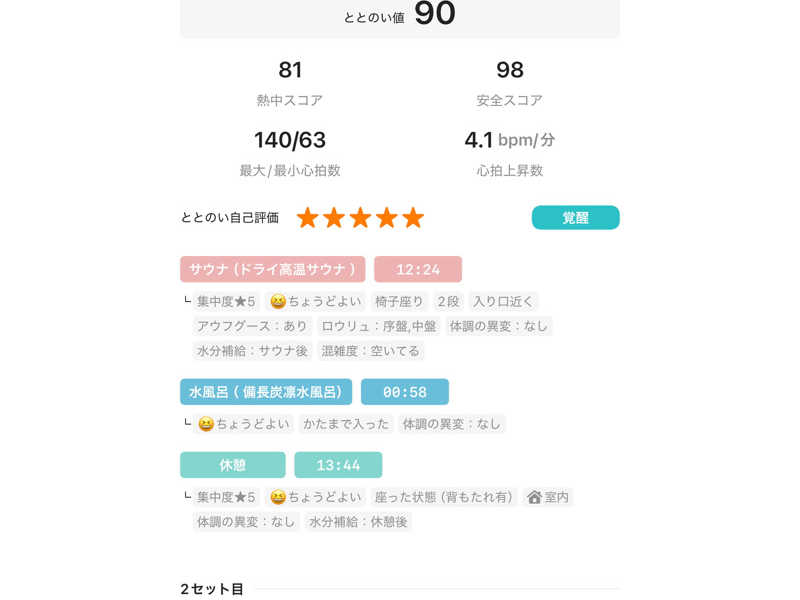Click the ロウリュ：序盤,中盤 tag
Screen dimensions: 800x600
click(378, 326)
